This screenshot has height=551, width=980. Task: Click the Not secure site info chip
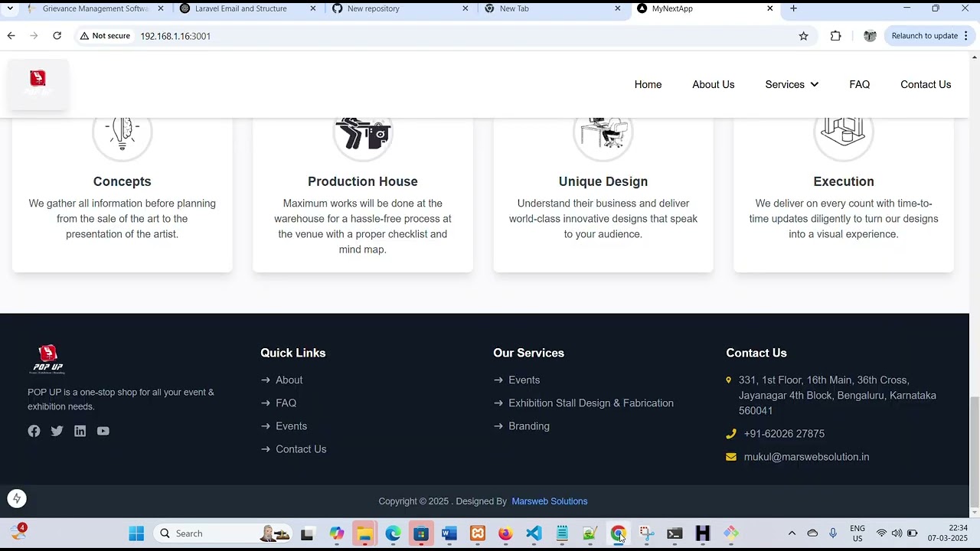106,36
